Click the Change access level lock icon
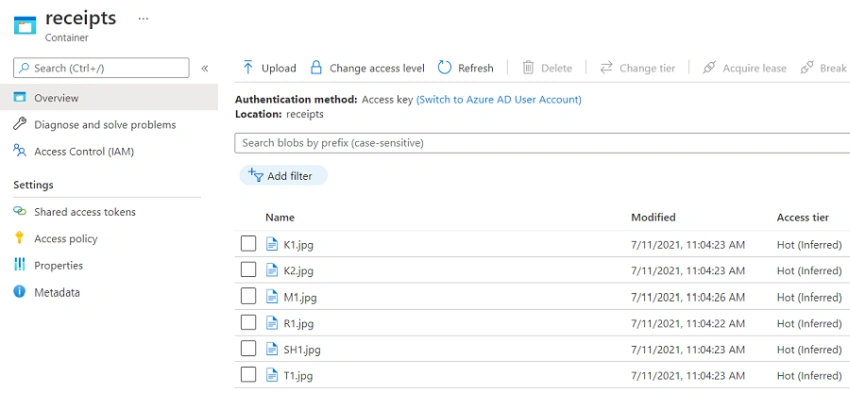The width and height of the screenshot is (850, 394). point(316,67)
